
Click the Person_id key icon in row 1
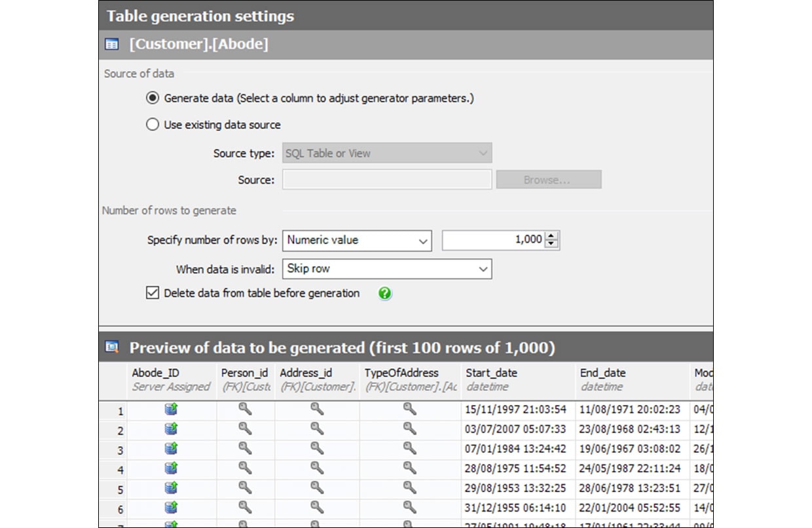coord(246,410)
